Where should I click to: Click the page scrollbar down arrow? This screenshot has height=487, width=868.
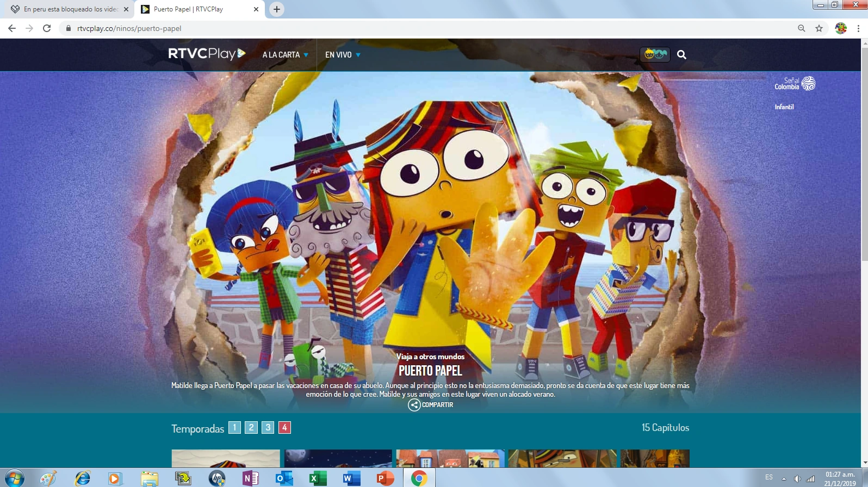864,463
